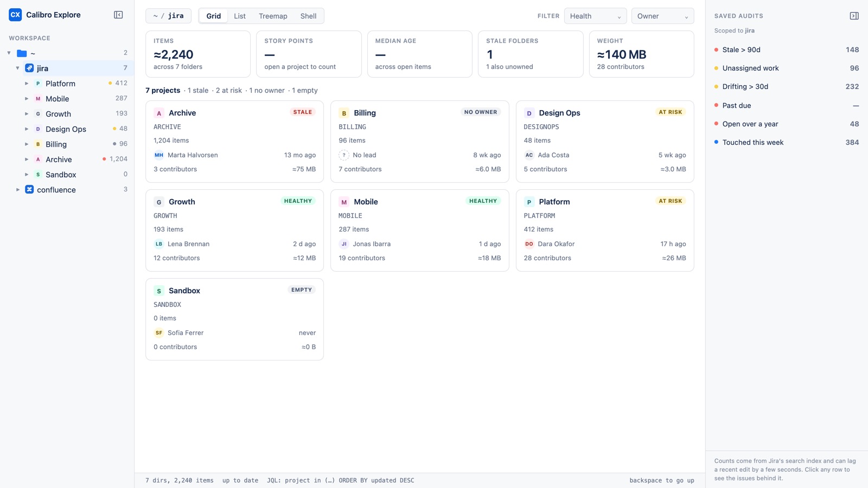Click Dara Okafor's DO avatar

(529, 244)
